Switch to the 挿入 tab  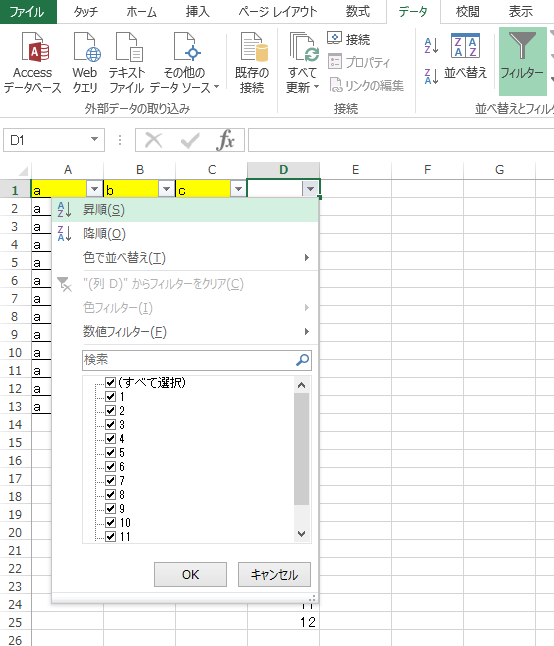[197, 12]
